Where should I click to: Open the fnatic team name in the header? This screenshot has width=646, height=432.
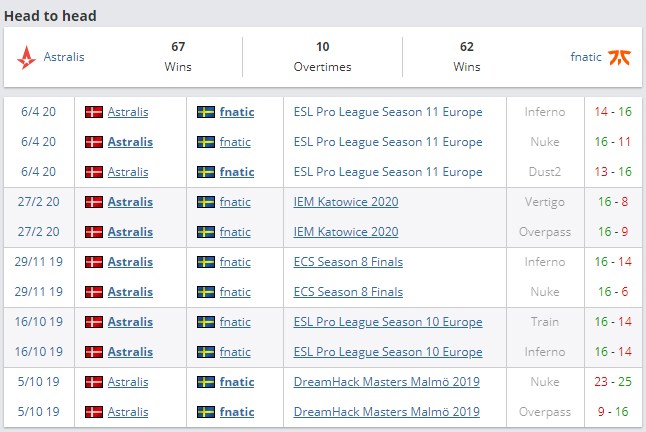[586, 57]
